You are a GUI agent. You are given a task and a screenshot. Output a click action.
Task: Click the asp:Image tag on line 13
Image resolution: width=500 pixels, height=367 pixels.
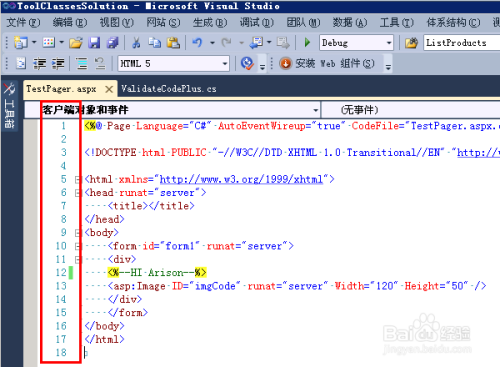[297, 286]
